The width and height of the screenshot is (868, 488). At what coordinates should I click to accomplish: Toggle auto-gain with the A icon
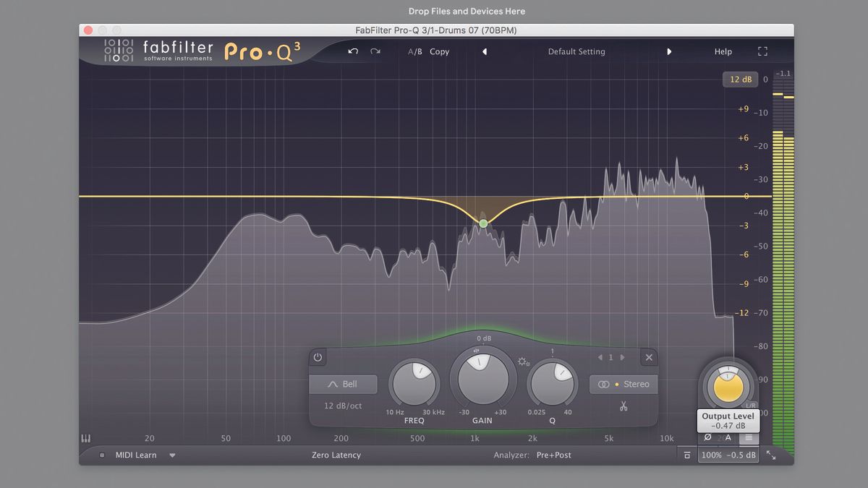[x=728, y=438]
